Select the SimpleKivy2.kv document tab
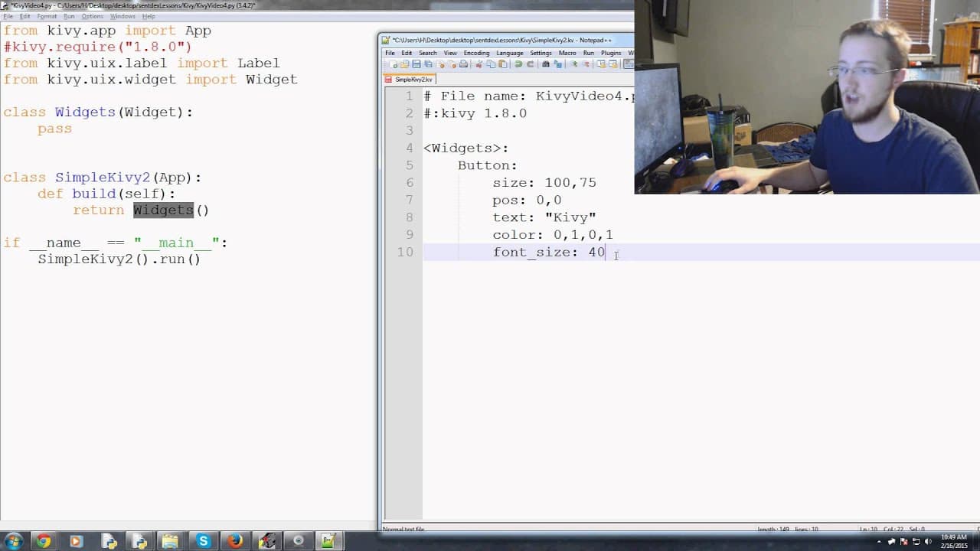The image size is (980, 551). coord(410,80)
